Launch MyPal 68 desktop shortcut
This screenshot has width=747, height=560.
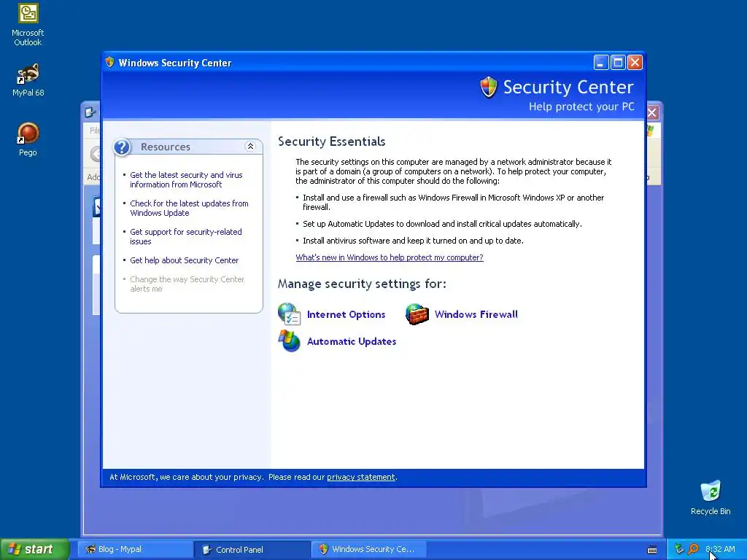(x=28, y=80)
